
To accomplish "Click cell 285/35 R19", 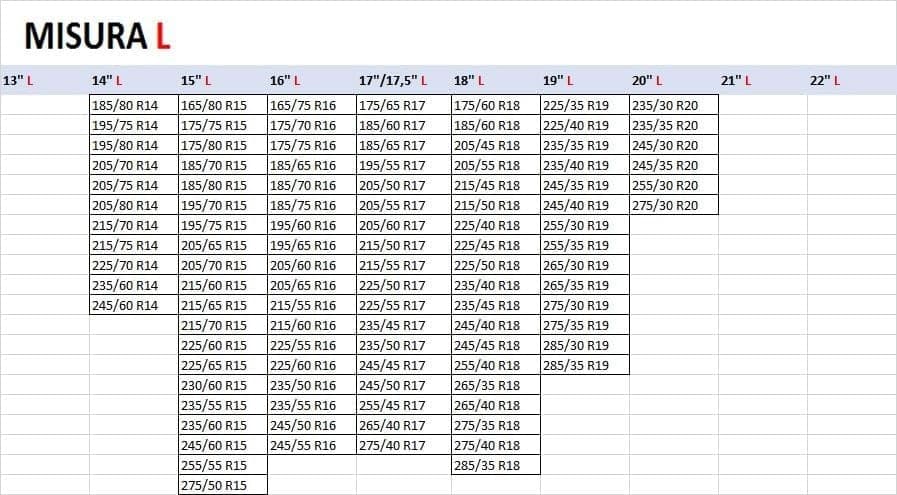I will point(585,365).
